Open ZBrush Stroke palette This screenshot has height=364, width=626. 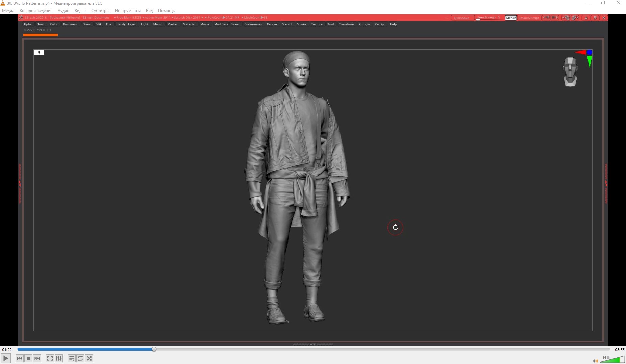(x=301, y=24)
